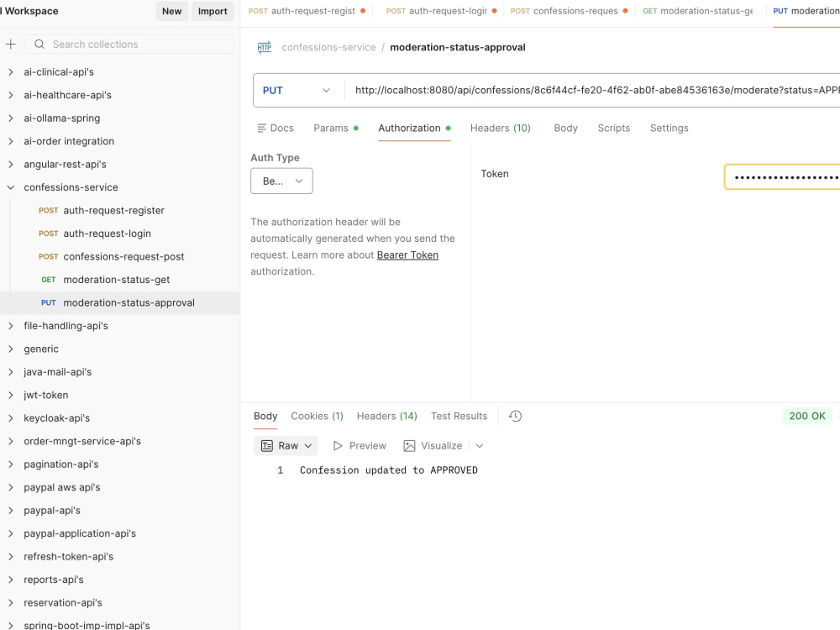Expand keycloak-api's collection chevron
840x630 pixels.
point(11,417)
